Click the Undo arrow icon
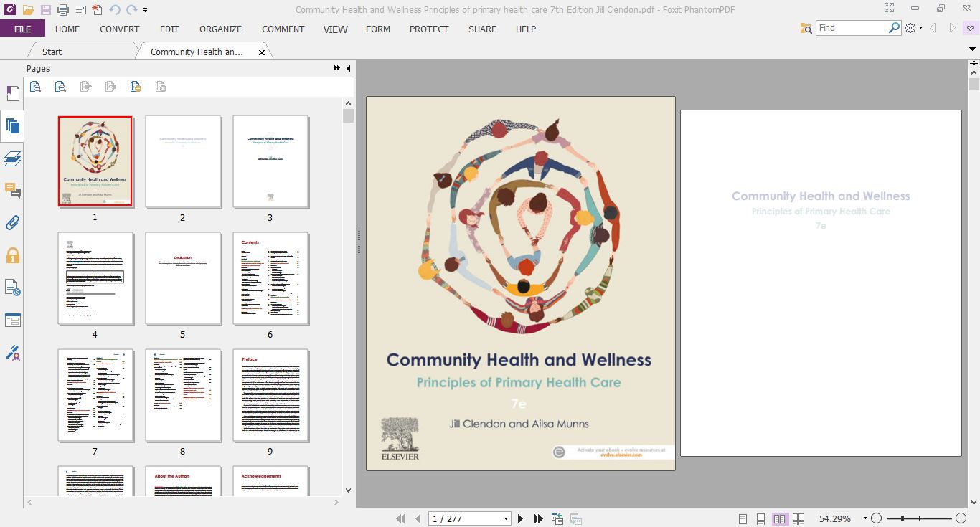 (x=115, y=10)
